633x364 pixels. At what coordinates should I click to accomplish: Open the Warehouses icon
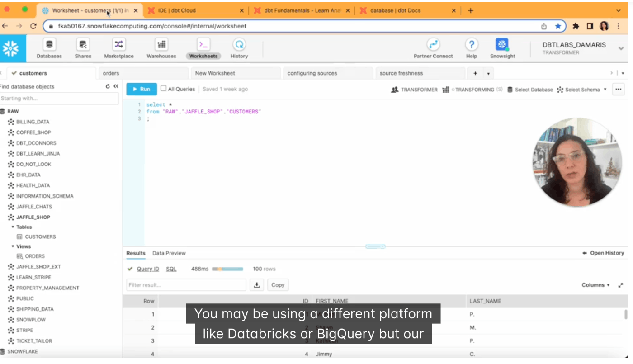pos(161,44)
